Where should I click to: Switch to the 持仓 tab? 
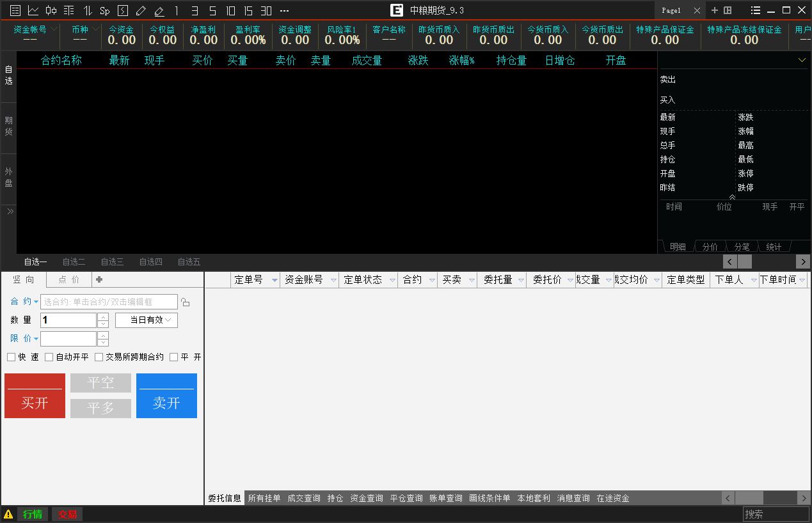point(335,498)
